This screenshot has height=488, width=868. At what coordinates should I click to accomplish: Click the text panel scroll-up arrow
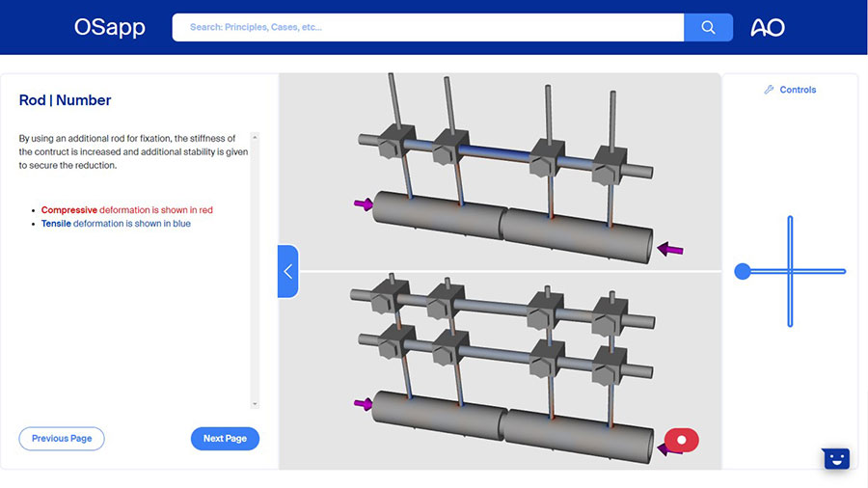click(255, 138)
